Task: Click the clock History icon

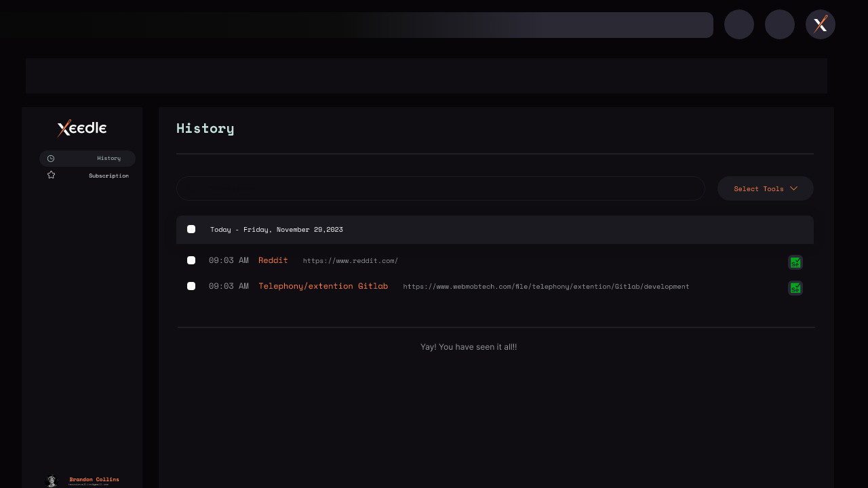Action: tap(51, 159)
